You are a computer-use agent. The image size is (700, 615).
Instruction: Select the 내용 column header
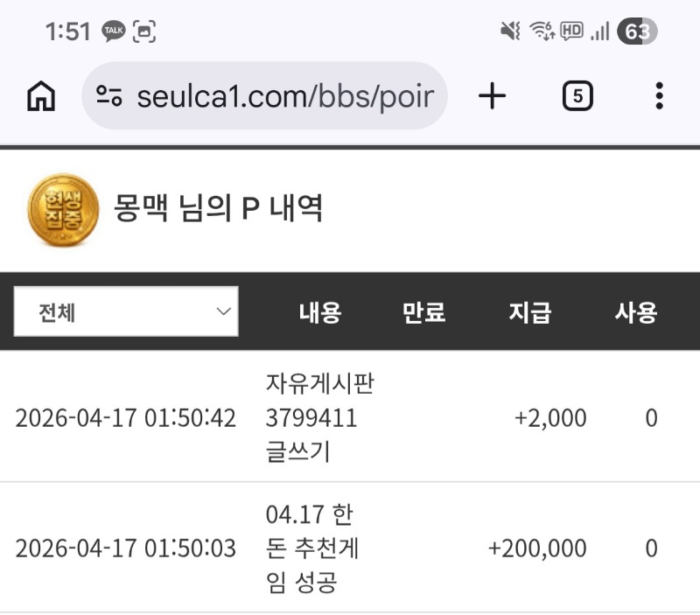(319, 312)
